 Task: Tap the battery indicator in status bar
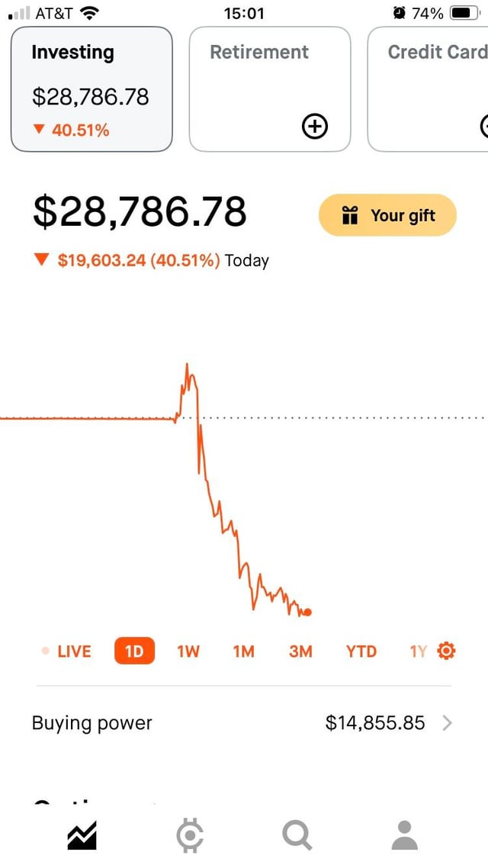pyautogui.click(x=463, y=13)
